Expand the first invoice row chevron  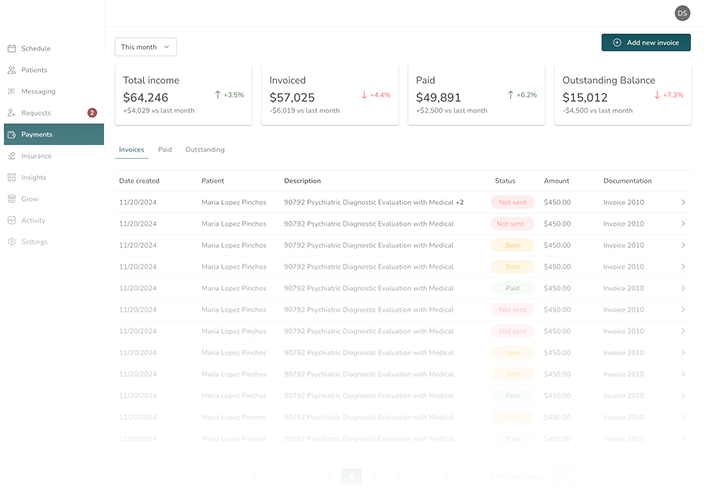(x=683, y=202)
